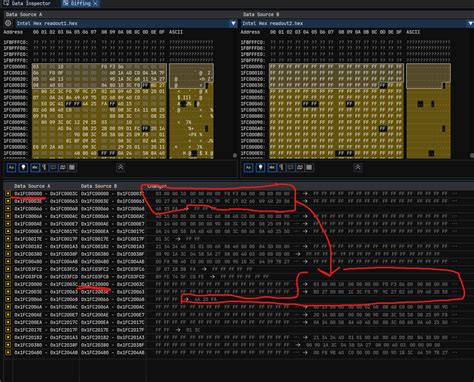The width and height of the screenshot is (474, 382).
Task: Toggle lightbulb highlight in Data Source B footer
Action: coord(260,167)
